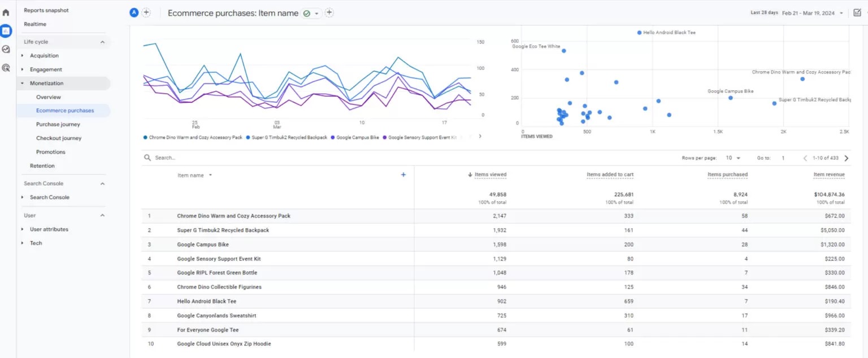Image resolution: width=868 pixels, height=358 pixels.
Task: Open the Rows per page dropdown
Action: point(734,158)
